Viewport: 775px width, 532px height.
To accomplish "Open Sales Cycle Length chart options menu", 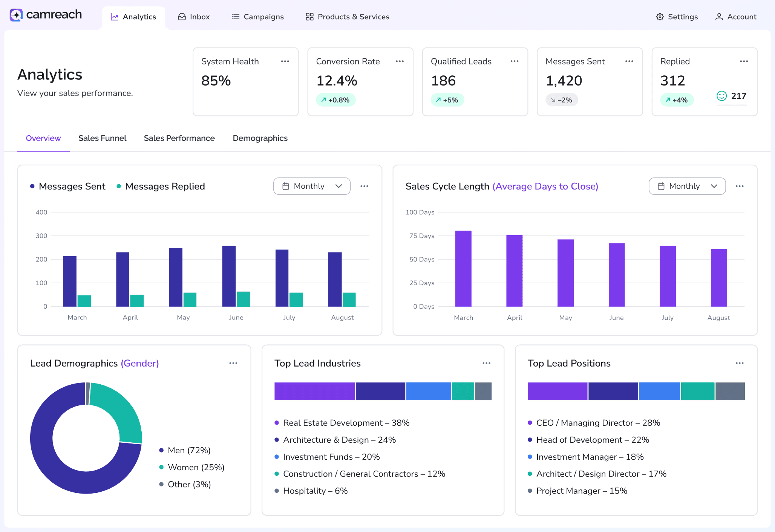I will (x=740, y=186).
